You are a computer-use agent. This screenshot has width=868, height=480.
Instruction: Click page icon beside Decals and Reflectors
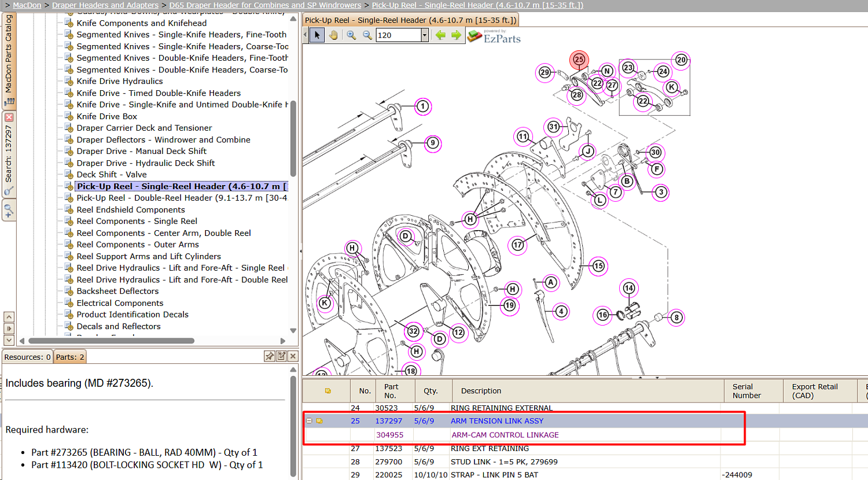click(x=68, y=326)
